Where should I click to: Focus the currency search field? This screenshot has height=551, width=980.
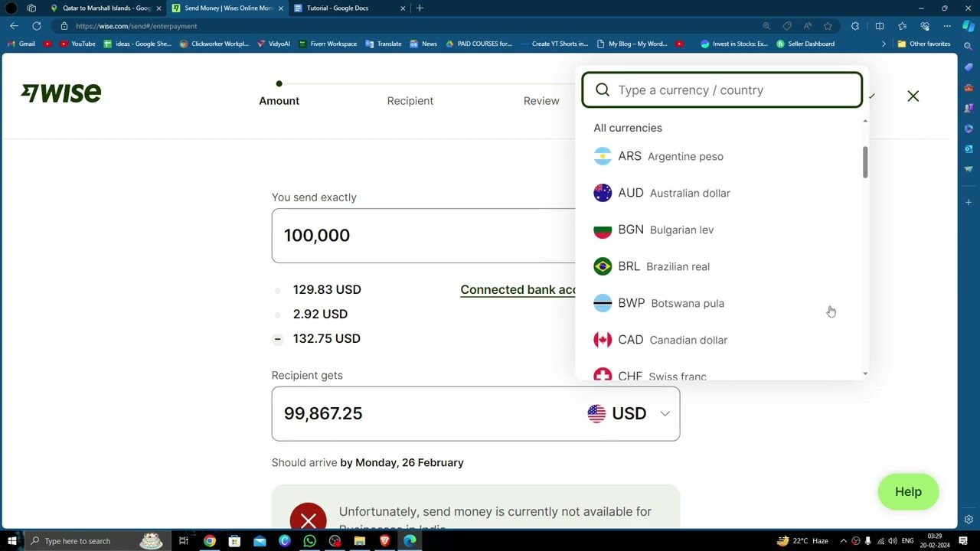click(x=722, y=90)
